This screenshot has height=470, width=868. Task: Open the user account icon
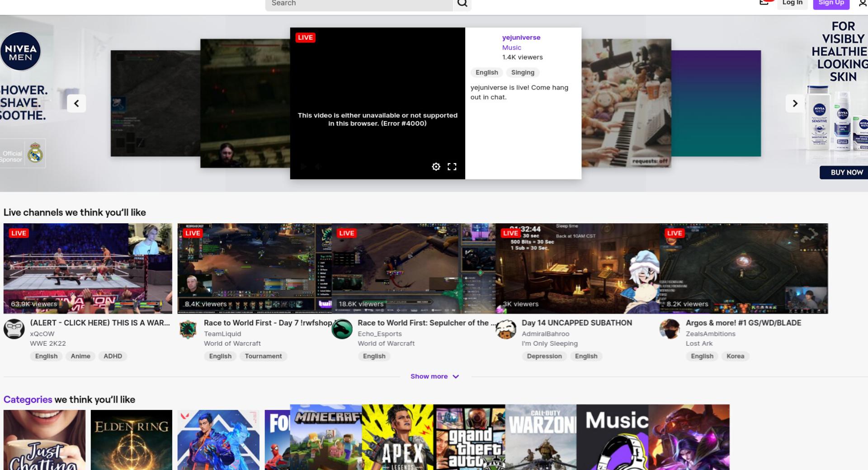coord(862,3)
